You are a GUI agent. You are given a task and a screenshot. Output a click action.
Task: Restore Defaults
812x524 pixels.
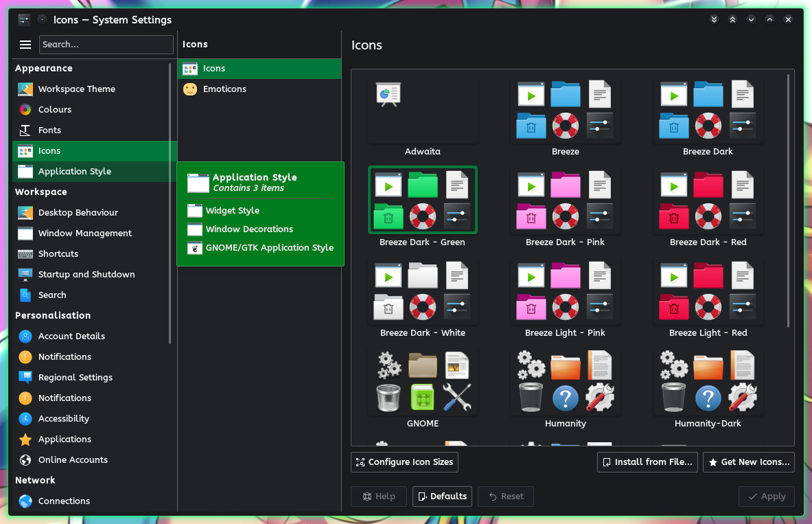coord(442,497)
